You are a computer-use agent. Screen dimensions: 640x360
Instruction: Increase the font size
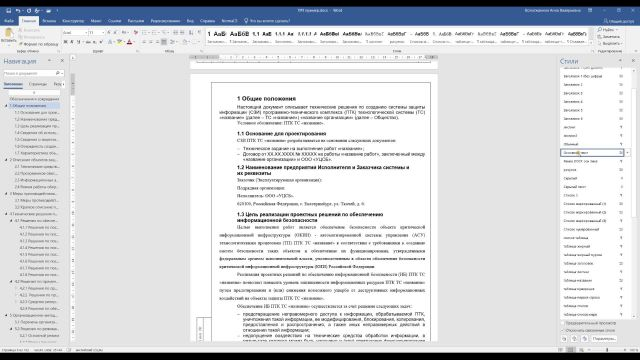[109, 32]
